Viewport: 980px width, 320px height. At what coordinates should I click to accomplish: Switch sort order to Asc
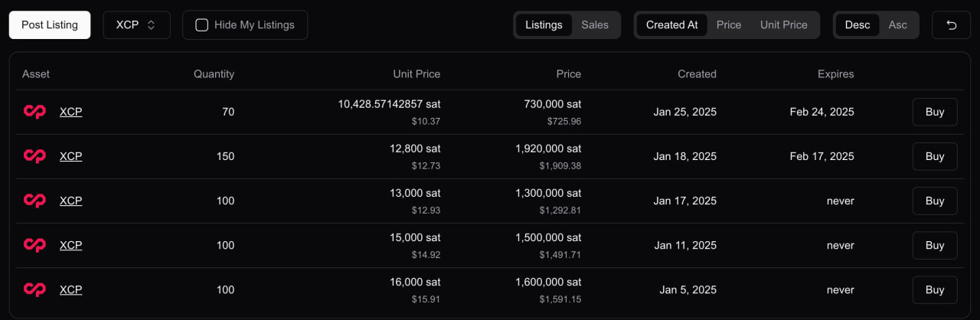[x=897, y=24]
